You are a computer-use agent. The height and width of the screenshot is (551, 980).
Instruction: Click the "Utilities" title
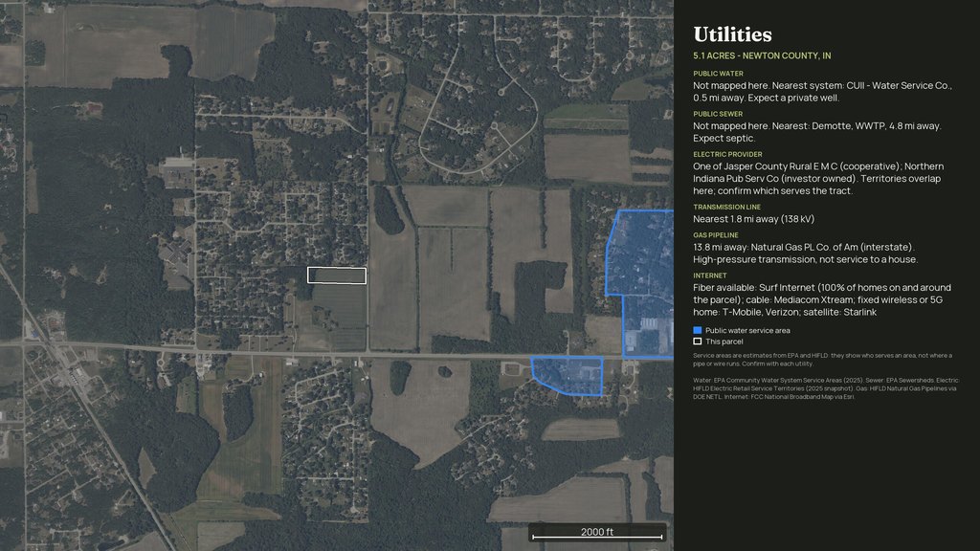(732, 34)
